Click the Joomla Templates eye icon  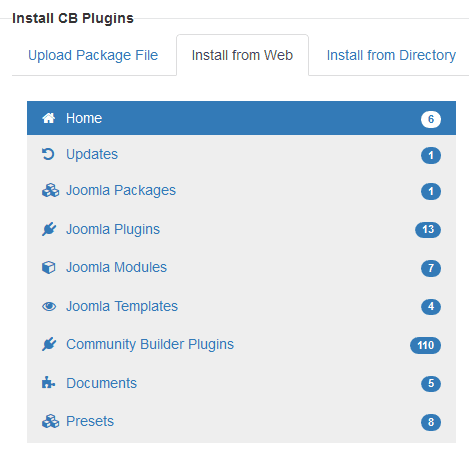[x=49, y=306]
